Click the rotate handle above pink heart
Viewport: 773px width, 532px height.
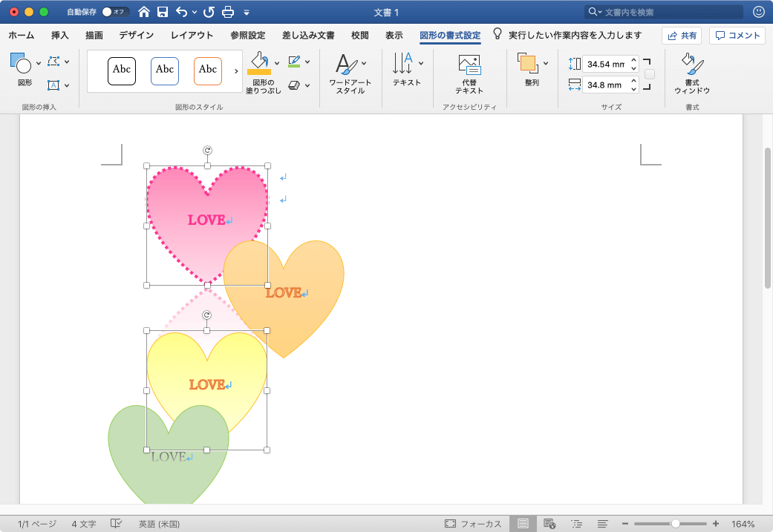[207, 150]
